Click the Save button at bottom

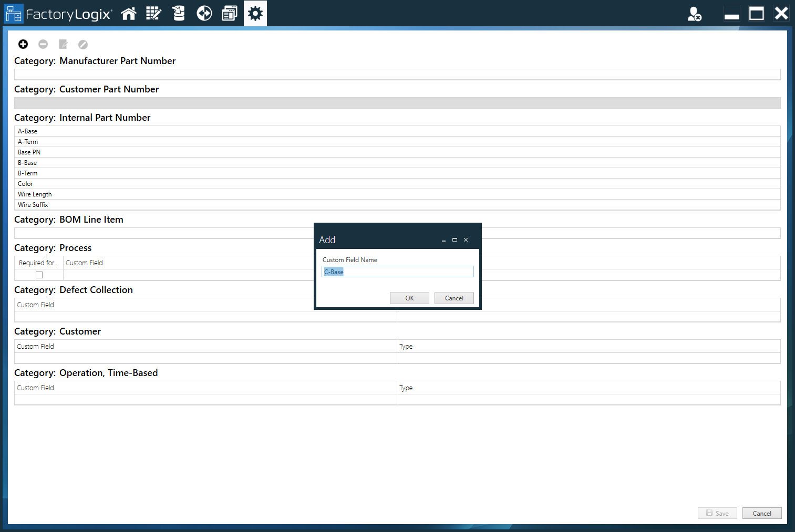click(x=717, y=513)
